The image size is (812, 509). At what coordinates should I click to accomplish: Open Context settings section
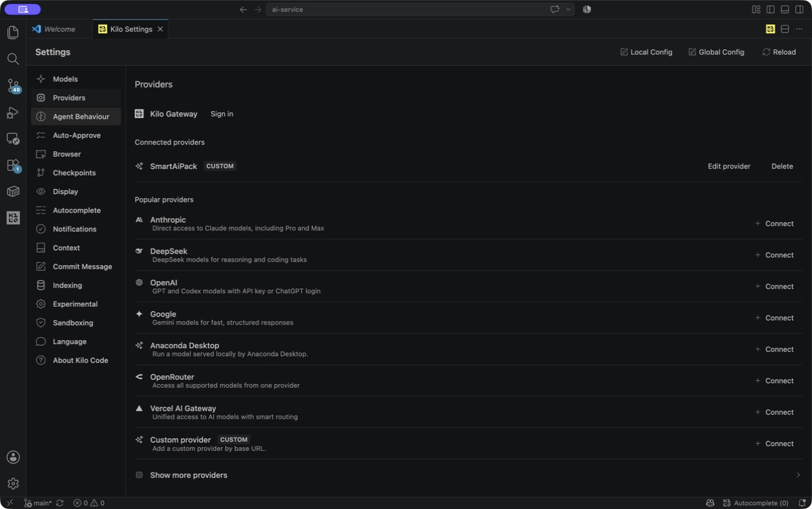pyautogui.click(x=76, y=248)
